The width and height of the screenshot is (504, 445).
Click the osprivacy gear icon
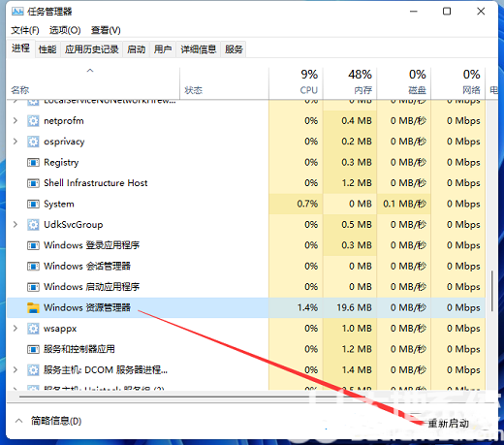(x=33, y=142)
